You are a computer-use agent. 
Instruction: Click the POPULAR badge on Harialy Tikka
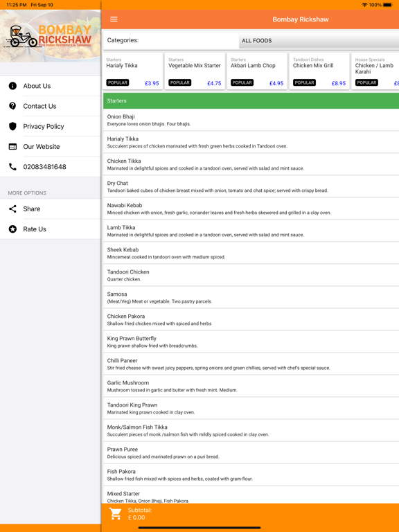point(117,82)
